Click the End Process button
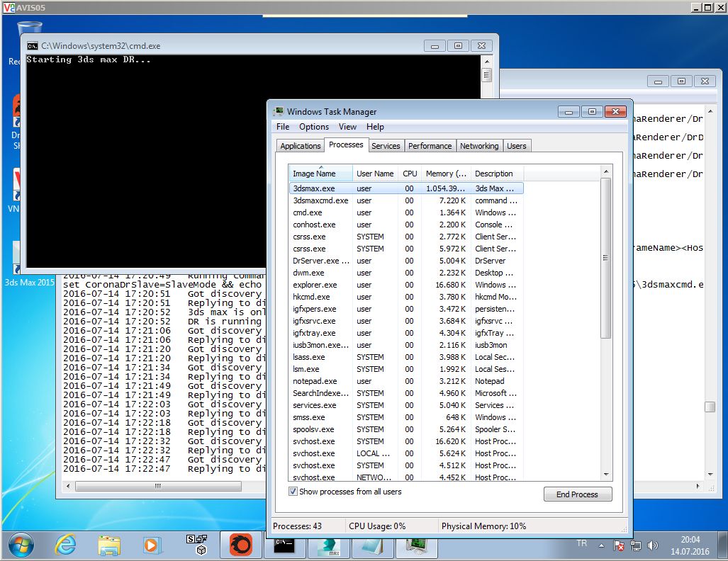Screen dimensions: 728x561 (x=578, y=494)
